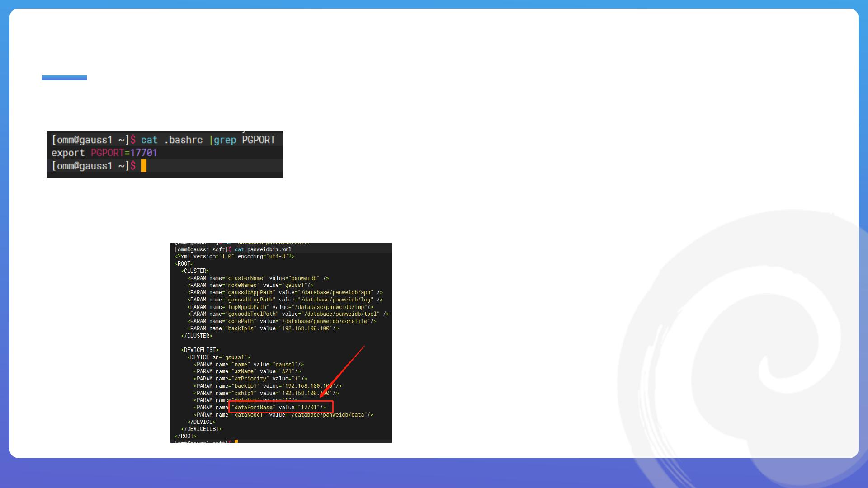Select the panweidb1m.xml terminal screenshot
The height and width of the screenshot is (488, 868).
pos(281,343)
